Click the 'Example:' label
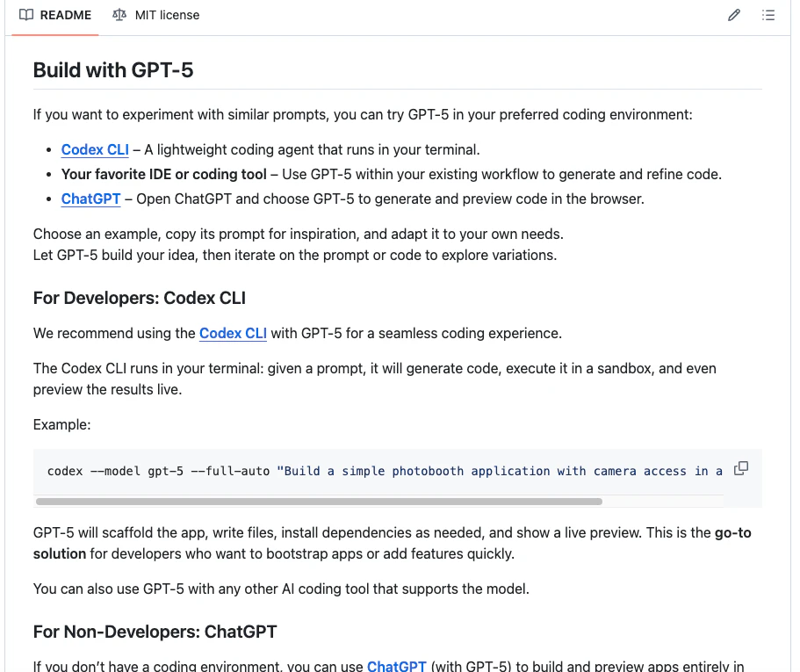The image size is (800, 672). click(61, 424)
